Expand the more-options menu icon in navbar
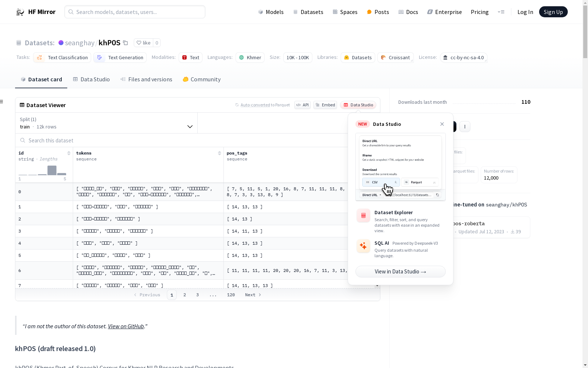The height and width of the screenshot is (368, 588). coord(501,12)
